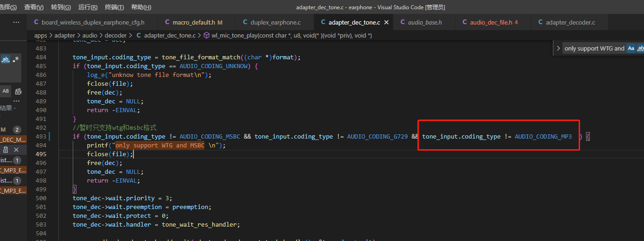The image size is (644, 241).
Task: Toggle Preserve Case AB in sidebar replace
Action: [6, 91]
